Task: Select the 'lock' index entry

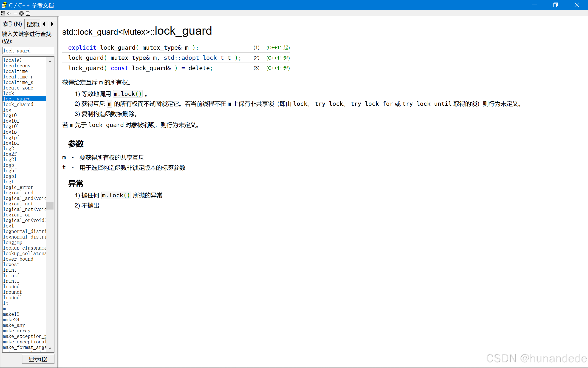Action: pos(8,93)
